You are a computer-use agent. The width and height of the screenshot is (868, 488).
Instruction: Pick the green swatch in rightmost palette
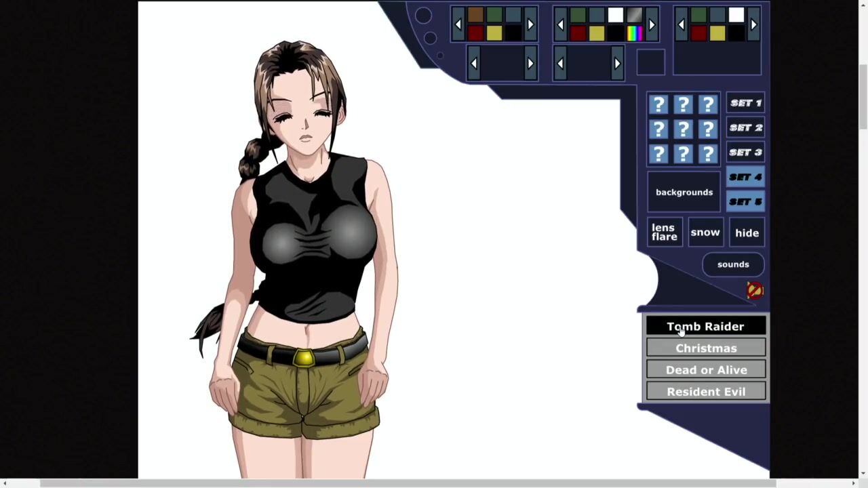tap(698, 15)
